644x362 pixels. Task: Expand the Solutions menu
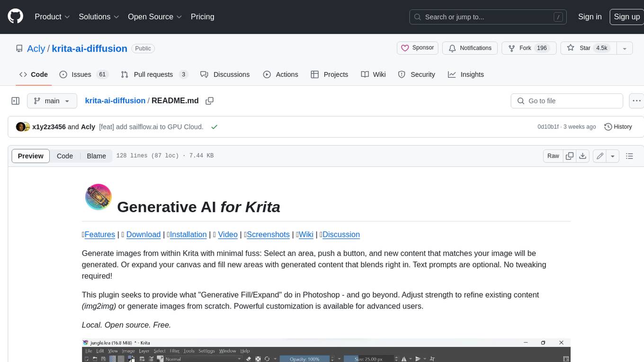[98, 17]
